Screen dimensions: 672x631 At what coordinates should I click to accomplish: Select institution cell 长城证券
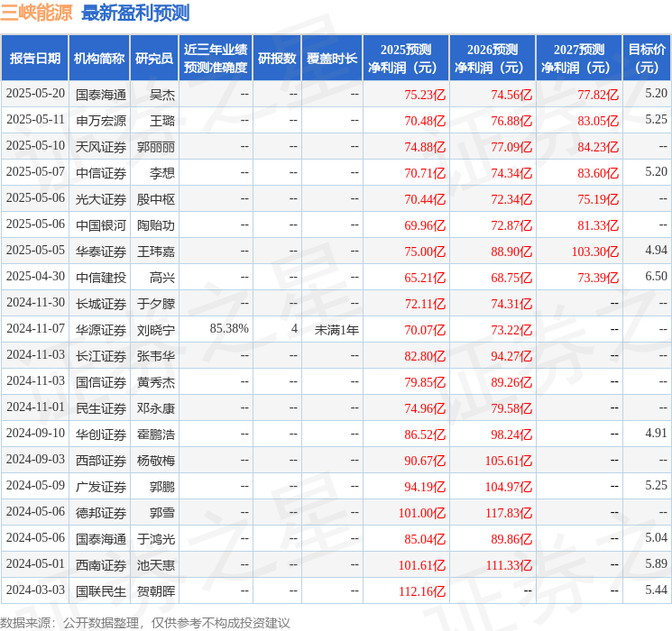[x=101, y=304]
